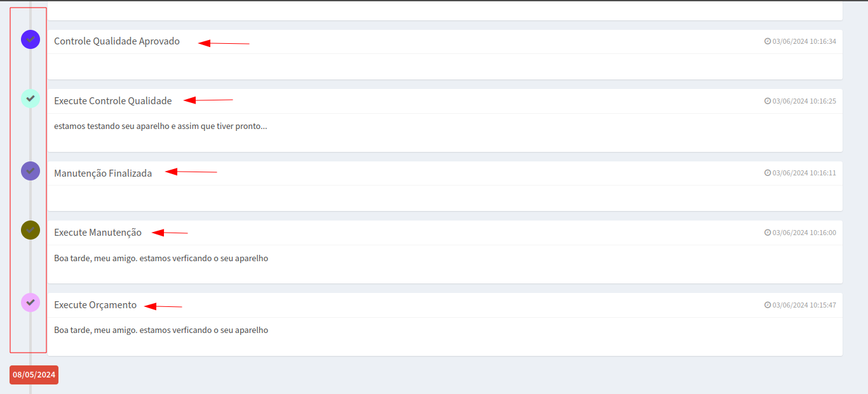Image resolution: width=868 pixels, height=394 pixels.
Task: Open the Execute Orçamento entry title
Action: (x=95, y=305)
